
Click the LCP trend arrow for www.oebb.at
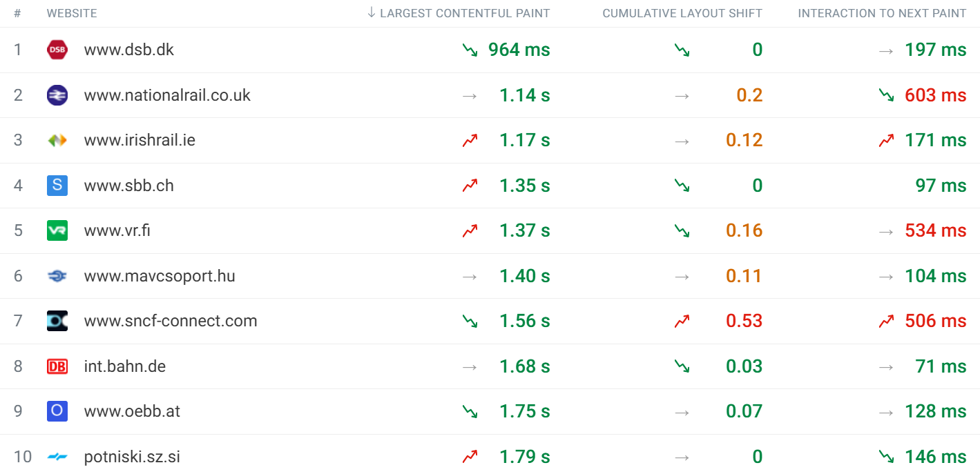pos(470,411)
